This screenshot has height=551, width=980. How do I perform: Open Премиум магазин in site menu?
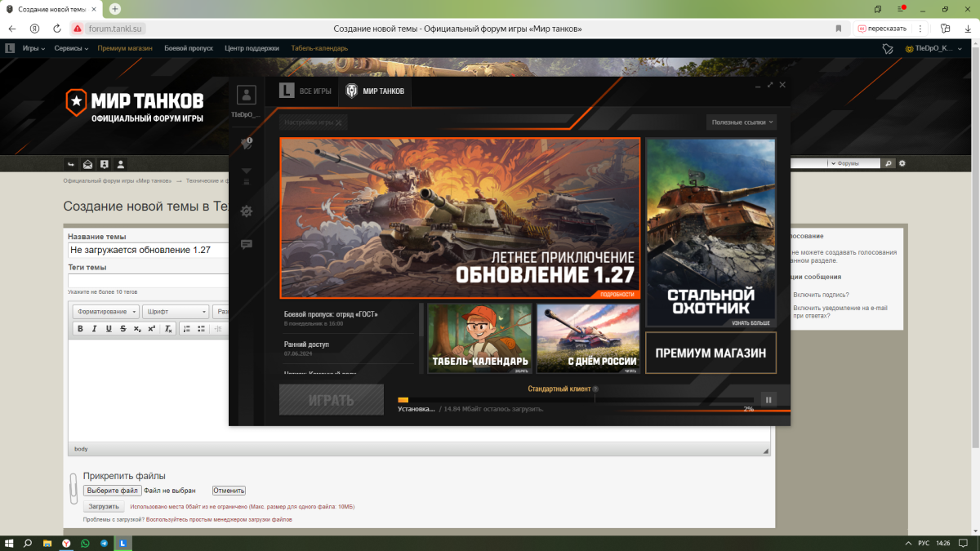pos(125,48)
